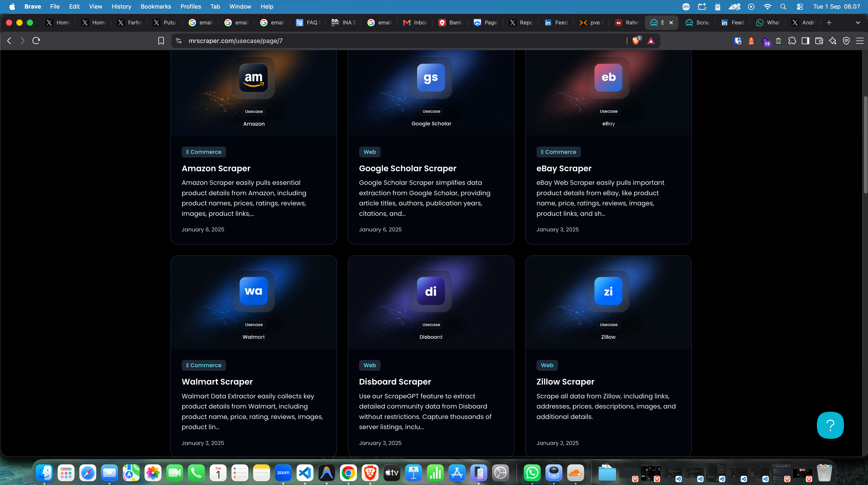868x485 pixels.
Task: Open Google Chrome from the Dock
Action: click(348, 473)
